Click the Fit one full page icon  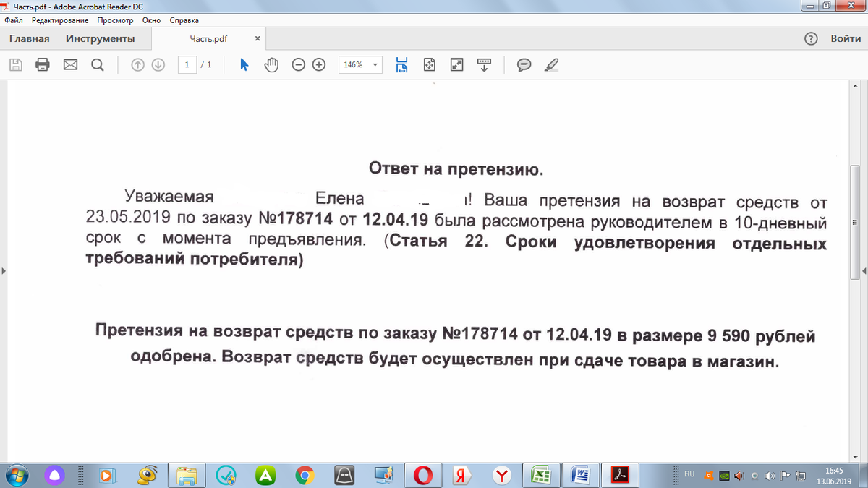pyautogui.click(x=430, y=65)
